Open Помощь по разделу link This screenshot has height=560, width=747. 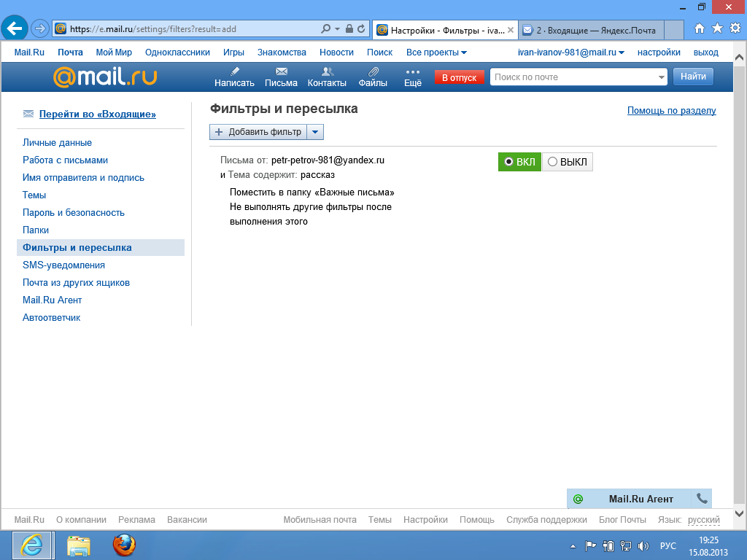point(671,111)
